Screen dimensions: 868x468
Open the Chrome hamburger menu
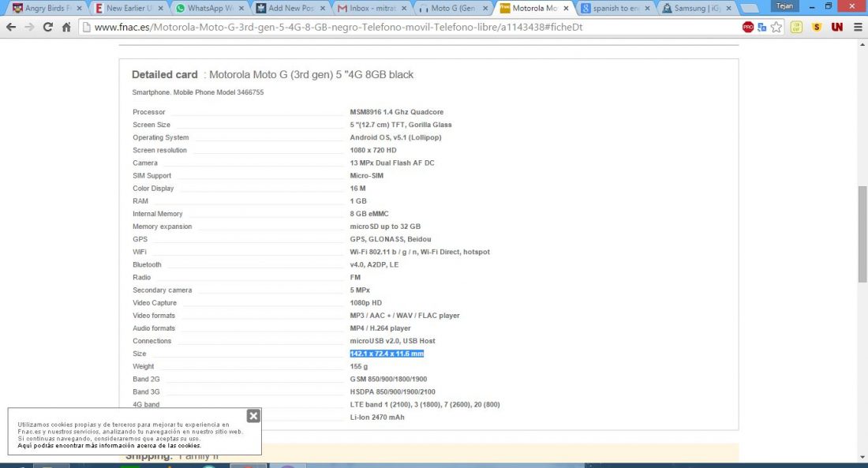coord(858,27)
